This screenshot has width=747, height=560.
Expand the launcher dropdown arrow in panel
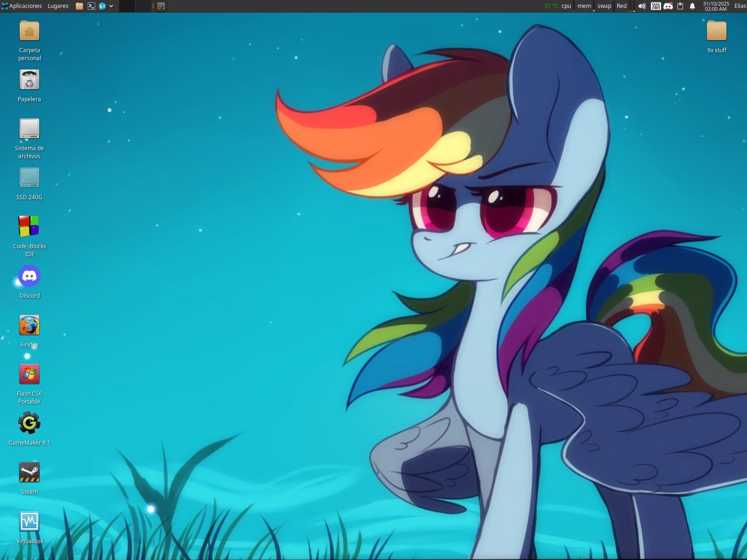click(x=111, y=6)
